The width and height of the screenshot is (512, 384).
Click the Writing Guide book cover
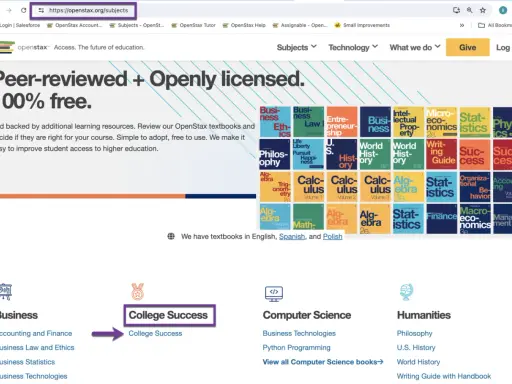coord(442,154)
